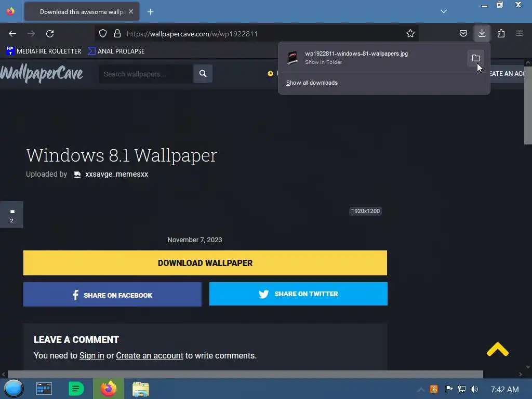Screen dimensions: 532x399
Task: Open the Save to Pocket icon
Action: tap(463, 33)
